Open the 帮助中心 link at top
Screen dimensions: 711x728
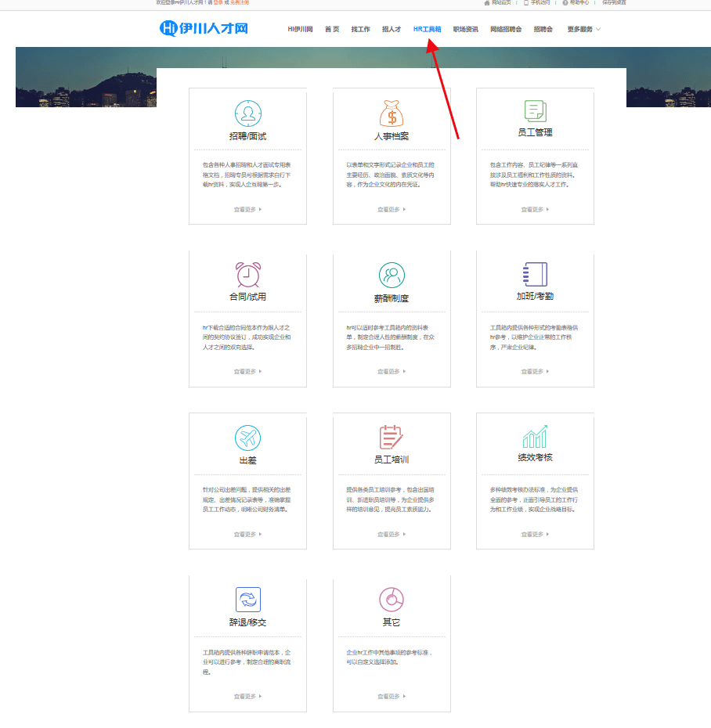pyautogui.click(x=579, y=3)
